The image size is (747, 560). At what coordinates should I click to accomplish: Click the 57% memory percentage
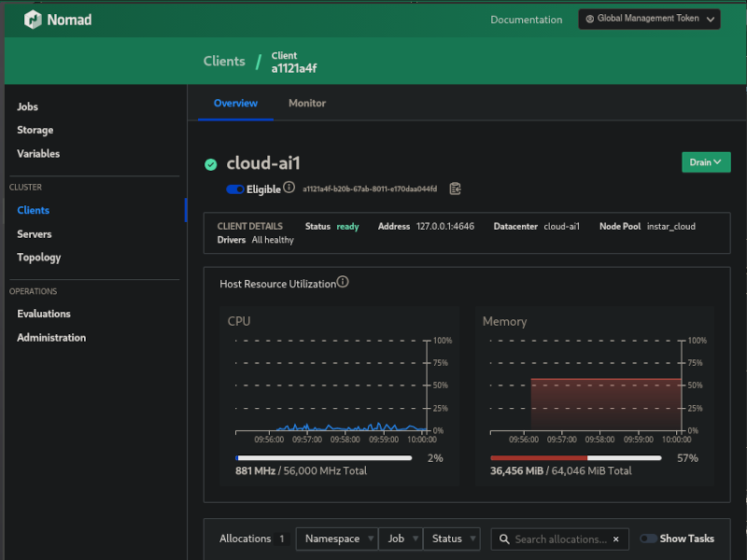(687, 458)
